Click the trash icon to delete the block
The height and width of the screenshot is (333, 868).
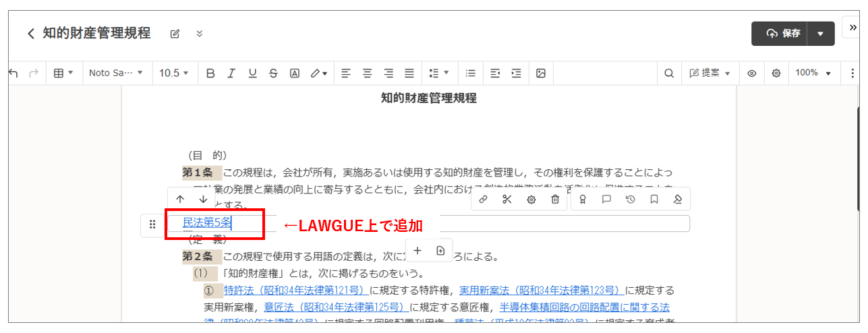tap(554, 200)
